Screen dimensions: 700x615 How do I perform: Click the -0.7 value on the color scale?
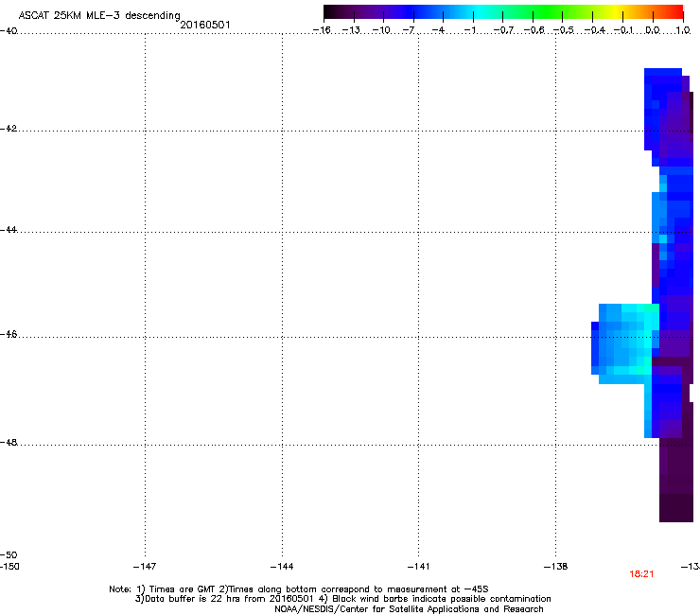click(x=503, y=30)
